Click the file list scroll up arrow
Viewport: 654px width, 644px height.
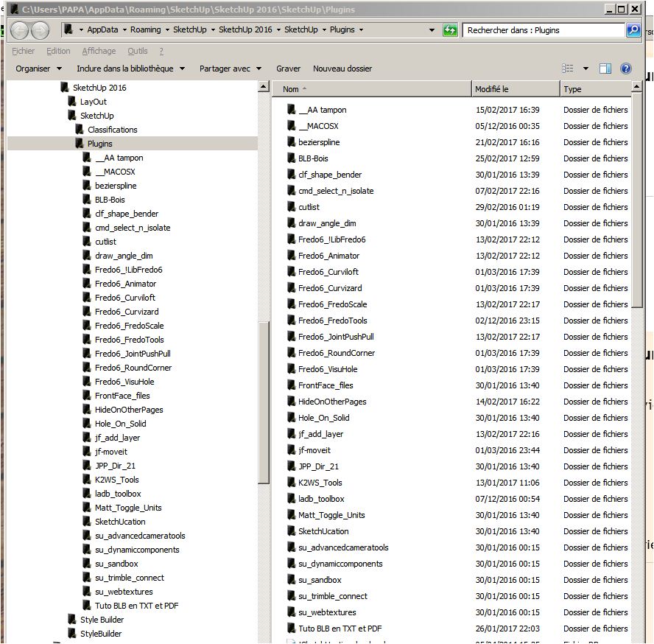point(636,86)
